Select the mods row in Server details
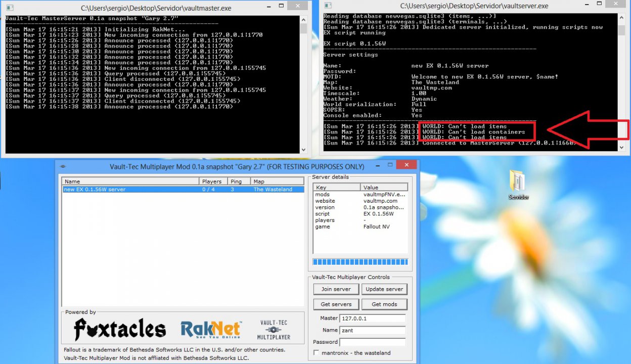 360,195
